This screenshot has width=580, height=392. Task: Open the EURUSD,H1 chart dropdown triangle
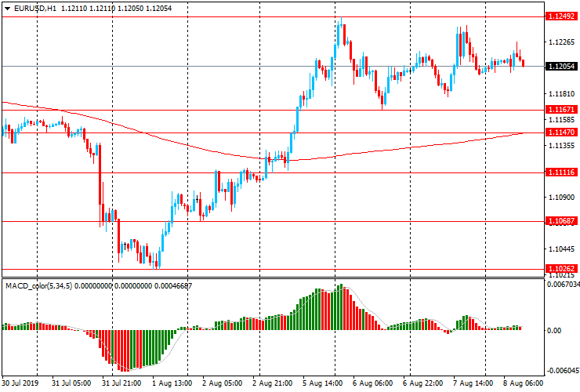point(7,9)
